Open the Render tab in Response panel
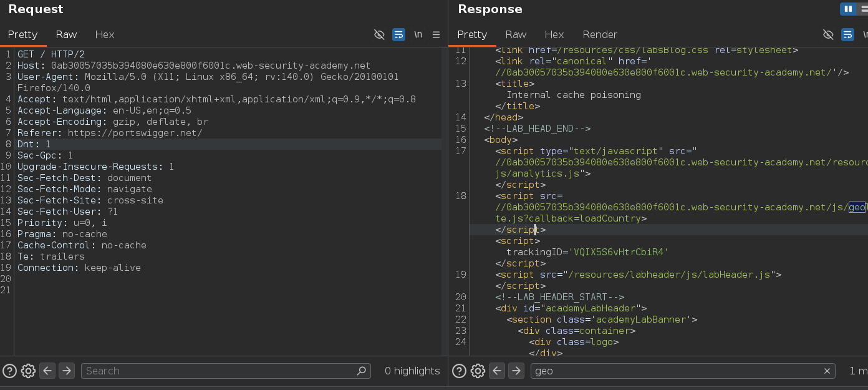 coord(600,35)
